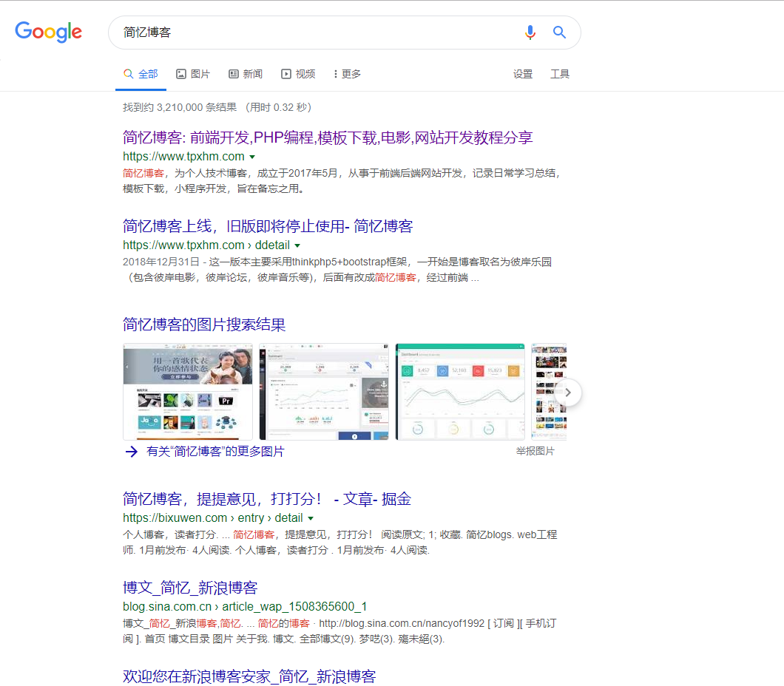This screenshot has height=686, width=784.
Task: Expand dropdown arrow beside bixuwen.com › entry › detail
Action: 311,519
